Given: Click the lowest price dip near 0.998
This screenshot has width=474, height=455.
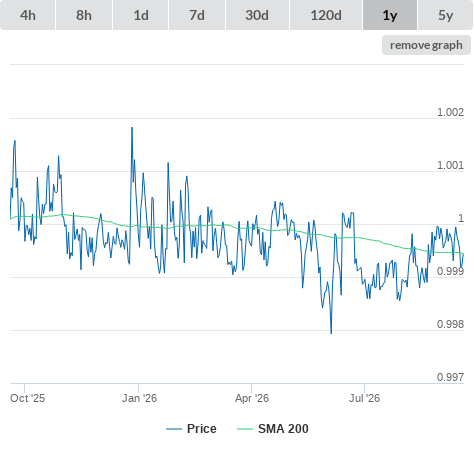Looking at the screenshot, I should 331,332.
